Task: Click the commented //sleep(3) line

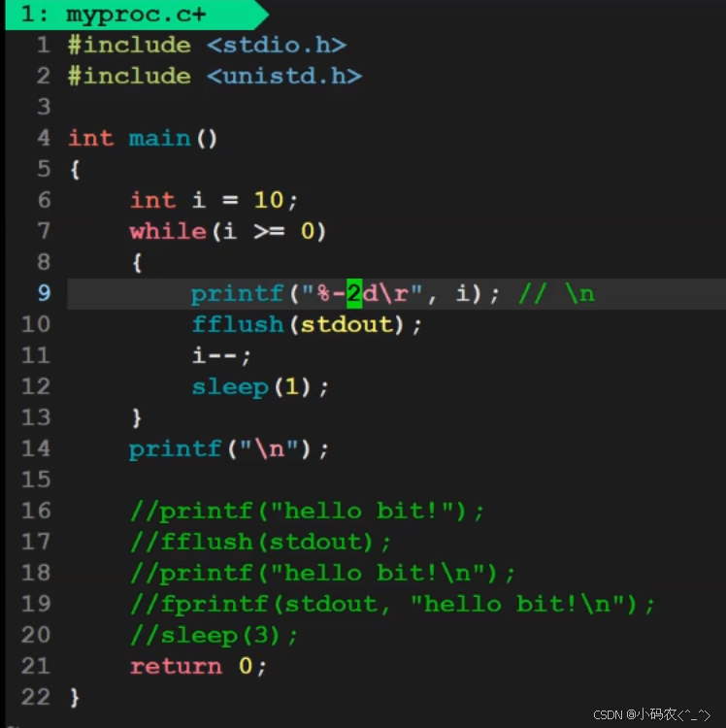Action: [214, 635]
